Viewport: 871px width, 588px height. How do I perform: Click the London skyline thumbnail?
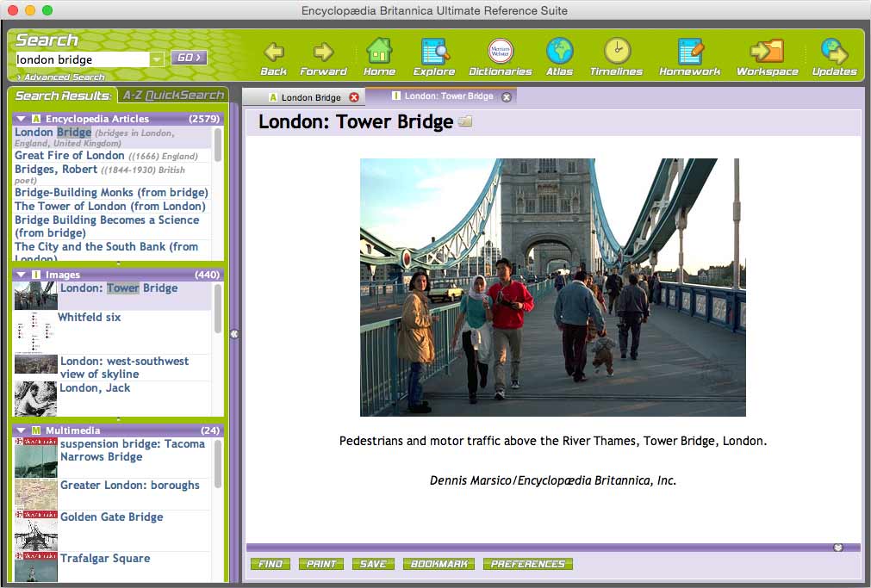[35, 364]
